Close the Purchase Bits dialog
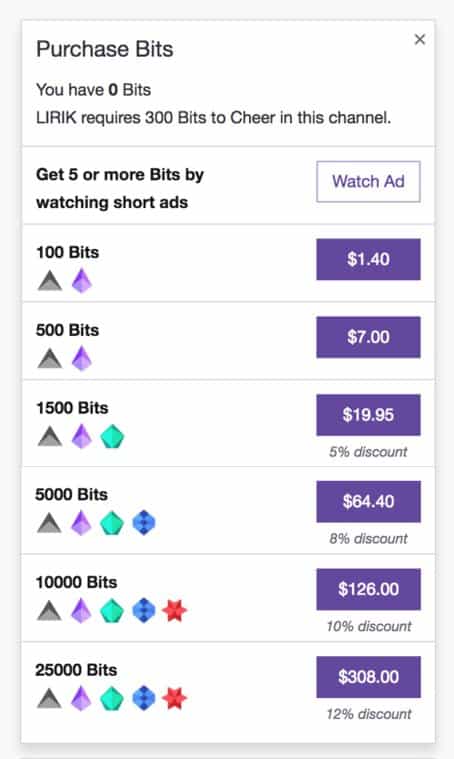 coord(420,39)
